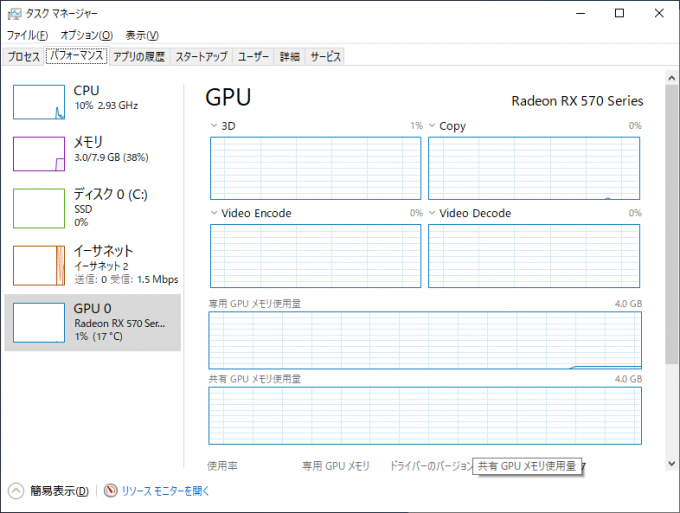680x513 pixels.
Task: Click the 専用 GPU メモリ使用量 graph
Action: pyautogui.click(x=425, y=340)
